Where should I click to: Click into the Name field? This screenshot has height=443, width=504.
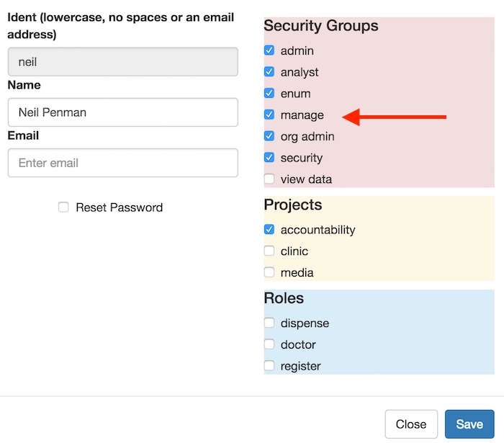click(x=122, y=112)
